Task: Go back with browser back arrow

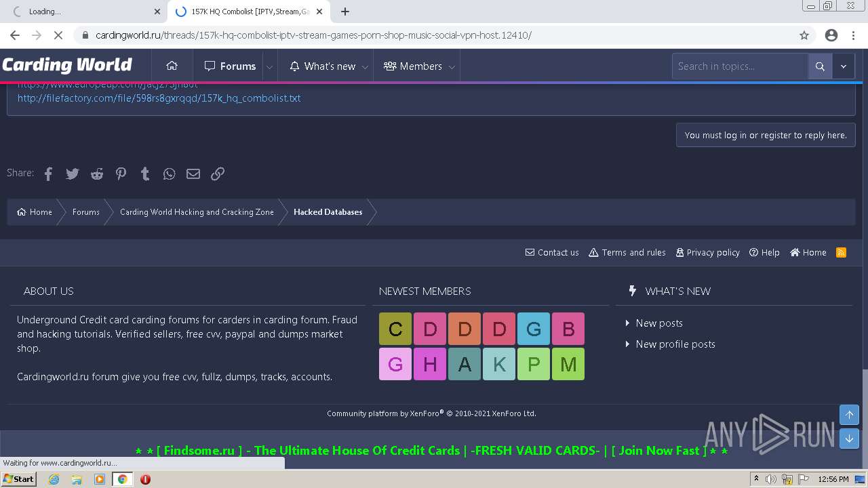Action: point(15,35)
